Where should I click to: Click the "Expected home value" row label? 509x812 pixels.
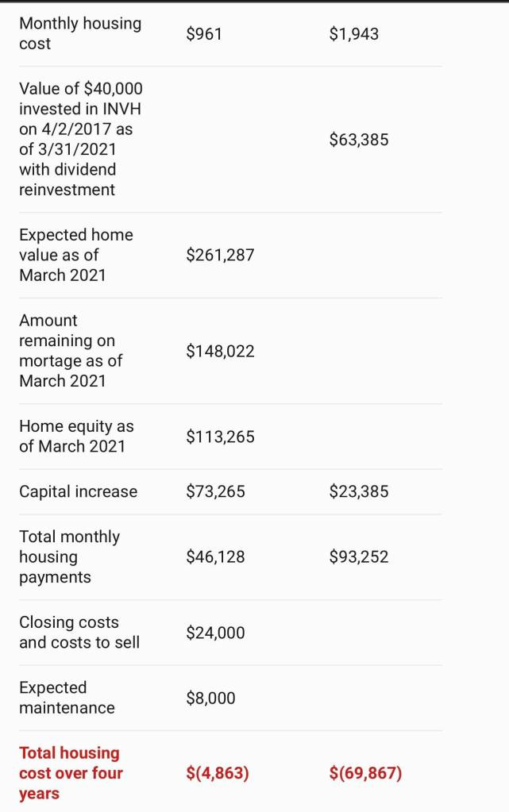point(76,255)
